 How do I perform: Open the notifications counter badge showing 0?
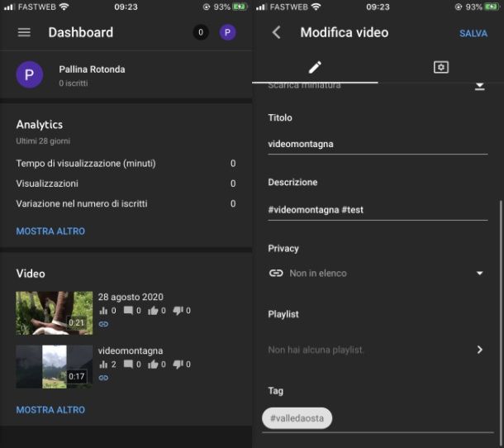tap(201, 32)
